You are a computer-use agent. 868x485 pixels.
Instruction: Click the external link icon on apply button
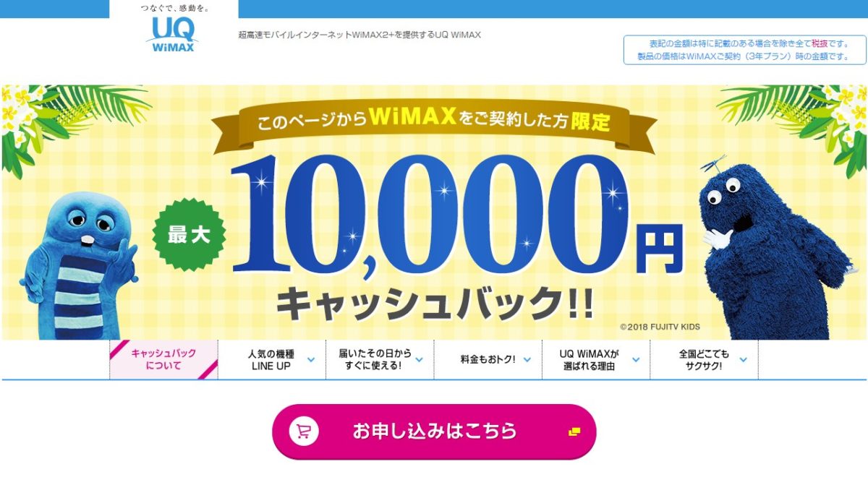click(x=574, y=432)
